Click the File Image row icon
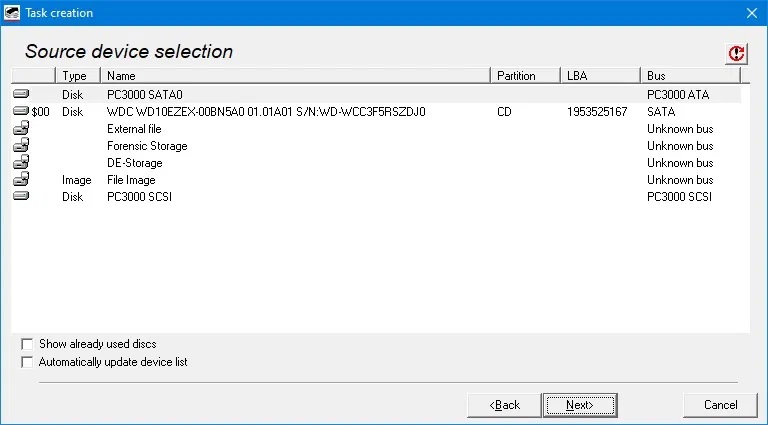768x425 pixels. click(21, 180)
